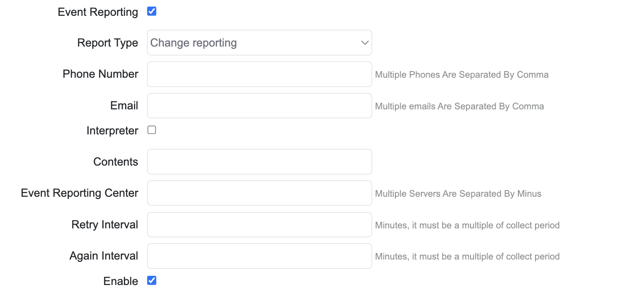The height and width of the screenshot is (296, 644).
Task: Uncheck the Event Reporting checkbox
Action: tap(152, 11)
